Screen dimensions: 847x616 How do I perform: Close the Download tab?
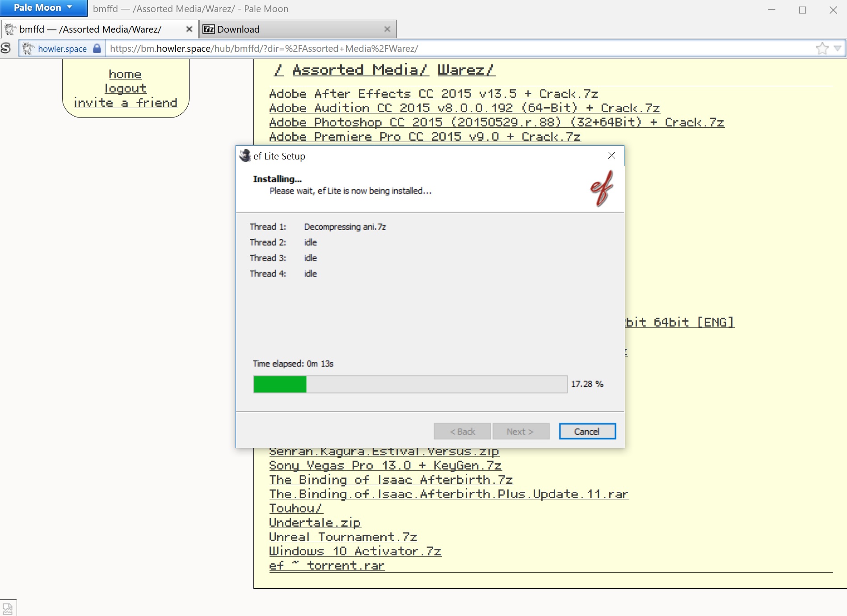tap(387, 29)
